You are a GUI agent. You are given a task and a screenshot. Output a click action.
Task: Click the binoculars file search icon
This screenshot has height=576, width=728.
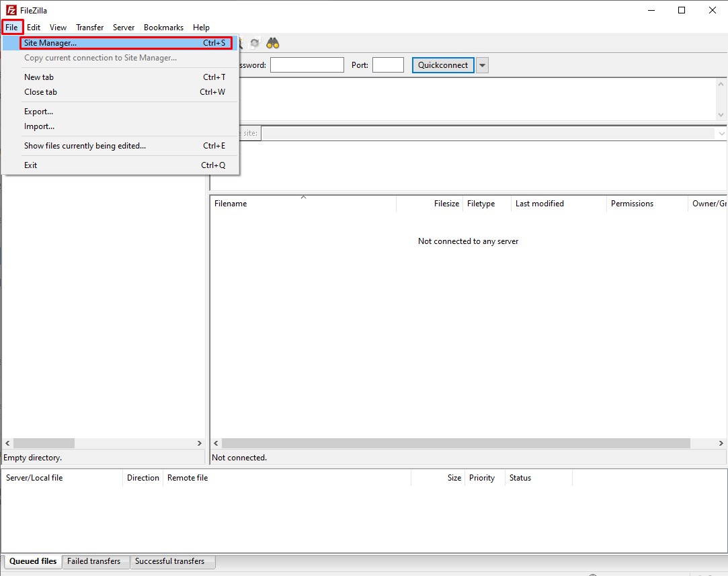coord(272,43)
